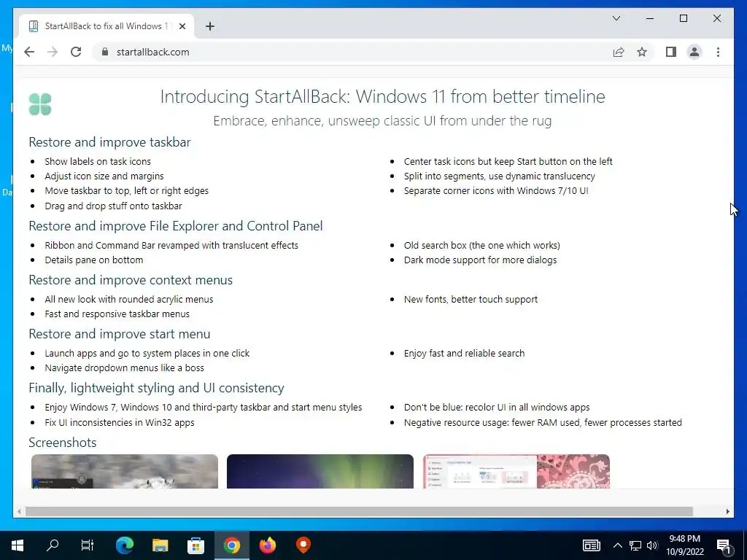This screenshot has width=747, height=560.
Task: Click the green StartAllBack clover logo
Action: (40, 104)
